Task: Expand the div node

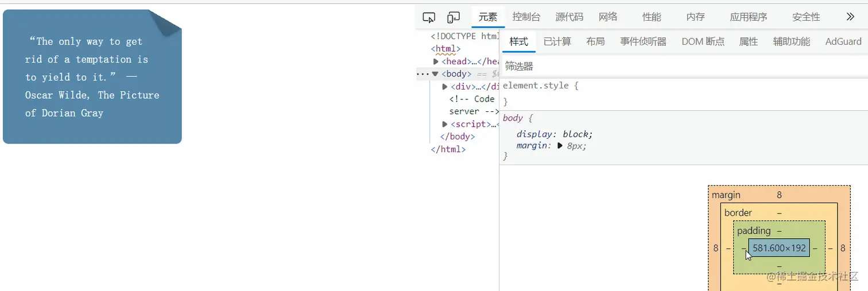Action: pos(445,87)
